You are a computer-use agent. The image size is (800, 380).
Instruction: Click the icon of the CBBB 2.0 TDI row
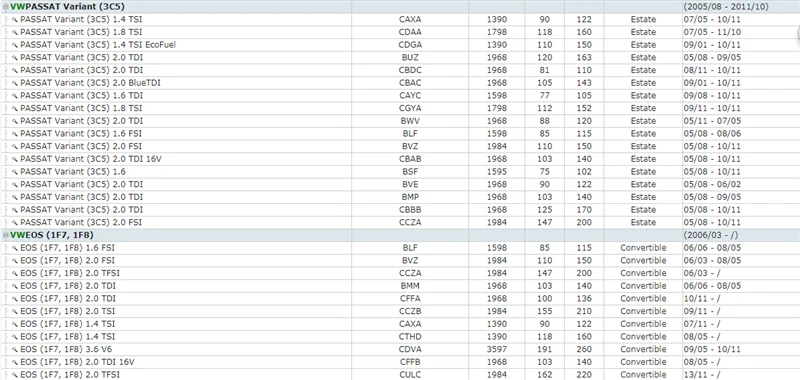point(15,210)
